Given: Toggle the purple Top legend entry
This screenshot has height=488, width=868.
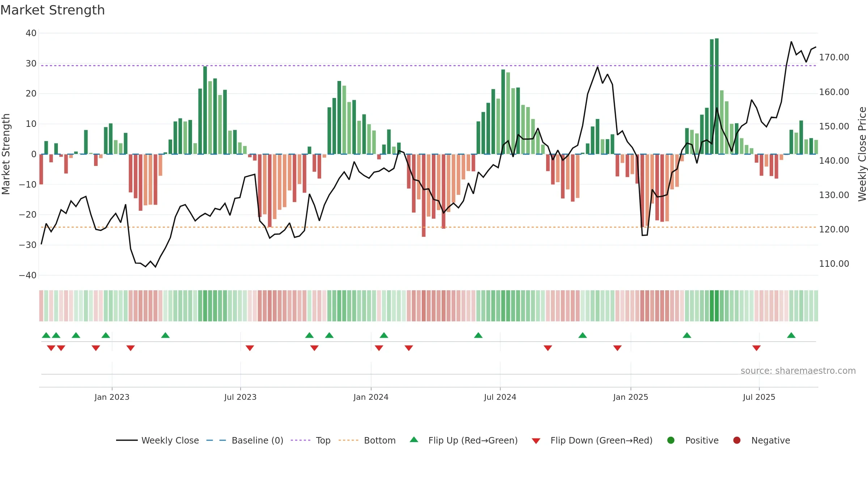Looking at the screenshot, I should click(311, 440).
